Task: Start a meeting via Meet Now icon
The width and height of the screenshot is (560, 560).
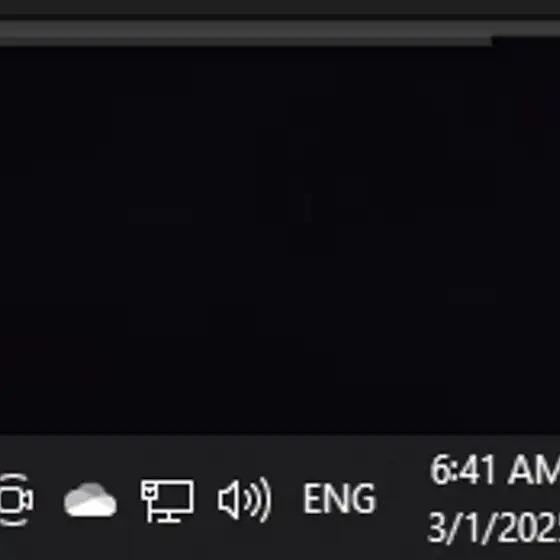Action: click(x=16, y=499)
